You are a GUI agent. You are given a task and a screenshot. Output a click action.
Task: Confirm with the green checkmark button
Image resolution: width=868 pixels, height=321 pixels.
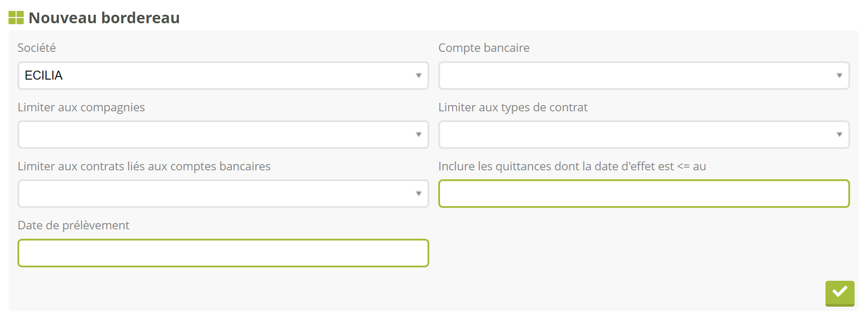click(840, 293)
